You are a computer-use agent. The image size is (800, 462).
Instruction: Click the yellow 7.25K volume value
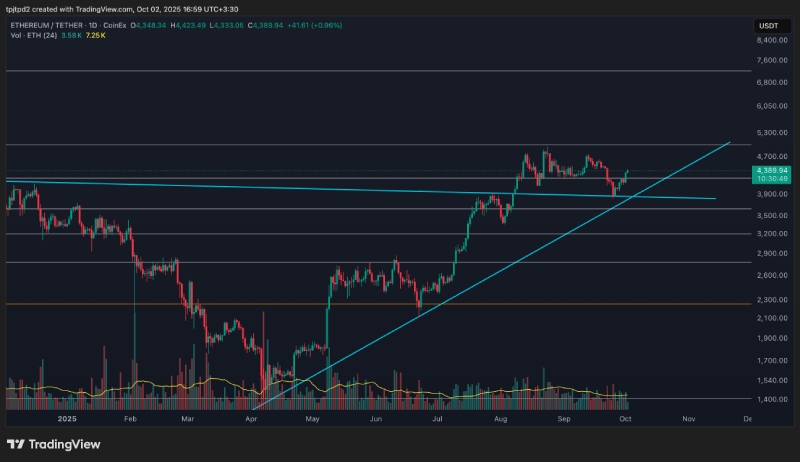click(x=96, y=37)
